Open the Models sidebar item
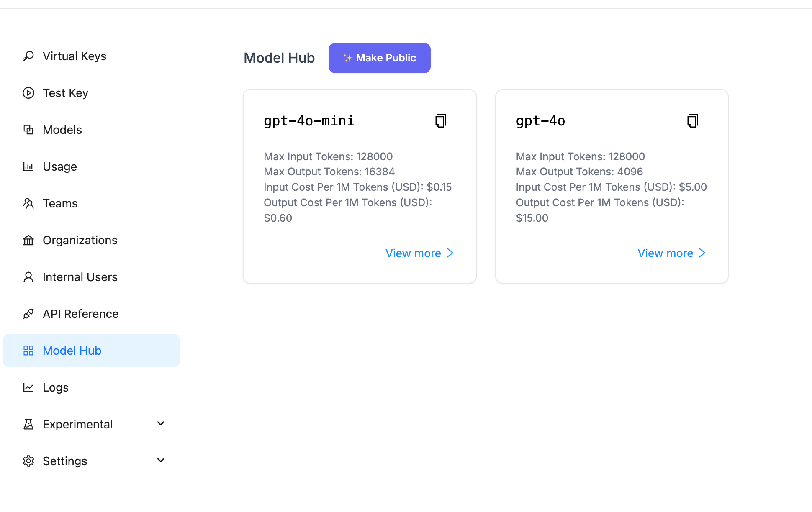812x512 pixels. [x=62, y=130]
